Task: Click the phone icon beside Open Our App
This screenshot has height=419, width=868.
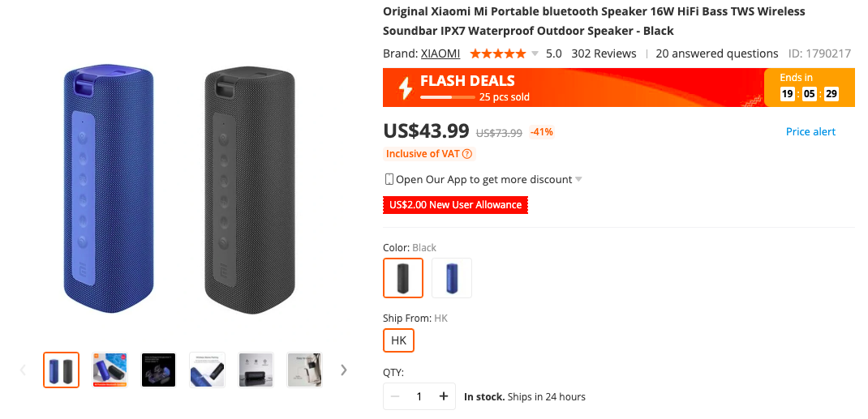Action: pos(389,179)
